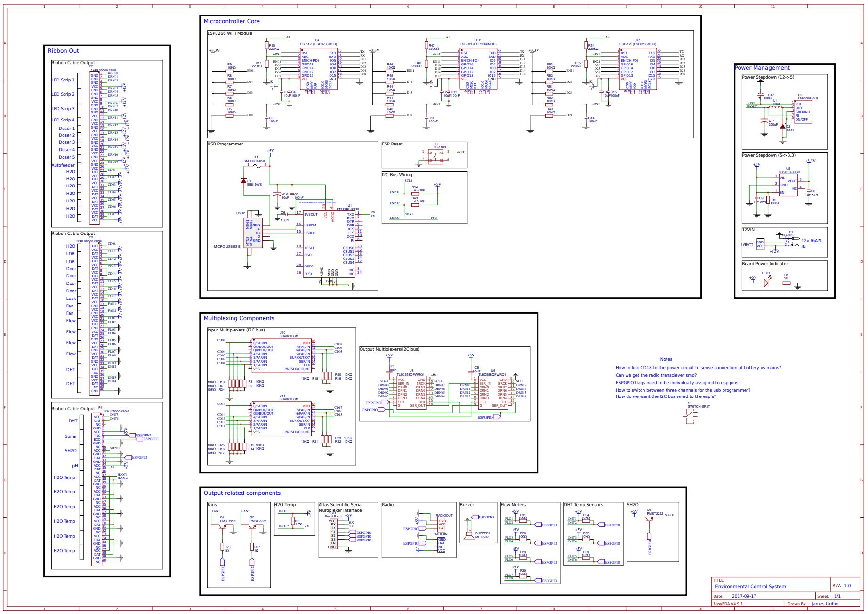This screenshot has width=868, height=614.
Task: Click the 'LED Strip 1' ribbon label
Action: tap(63, 80)
